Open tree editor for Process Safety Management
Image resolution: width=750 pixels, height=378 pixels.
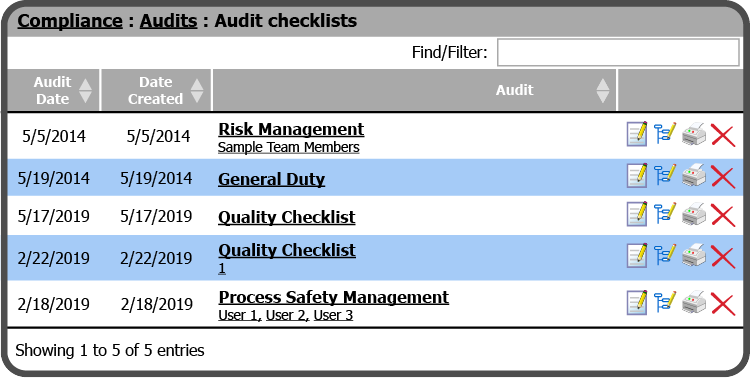(665, 302)
